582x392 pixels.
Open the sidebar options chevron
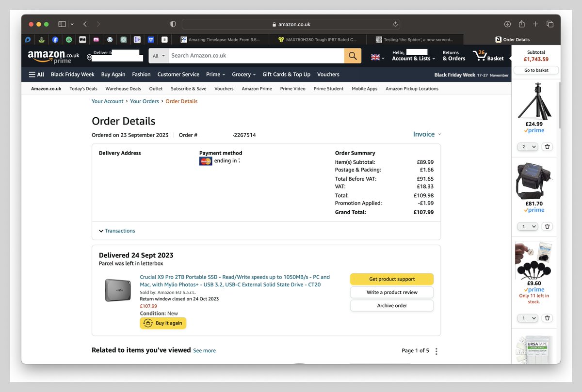point(72,24)
